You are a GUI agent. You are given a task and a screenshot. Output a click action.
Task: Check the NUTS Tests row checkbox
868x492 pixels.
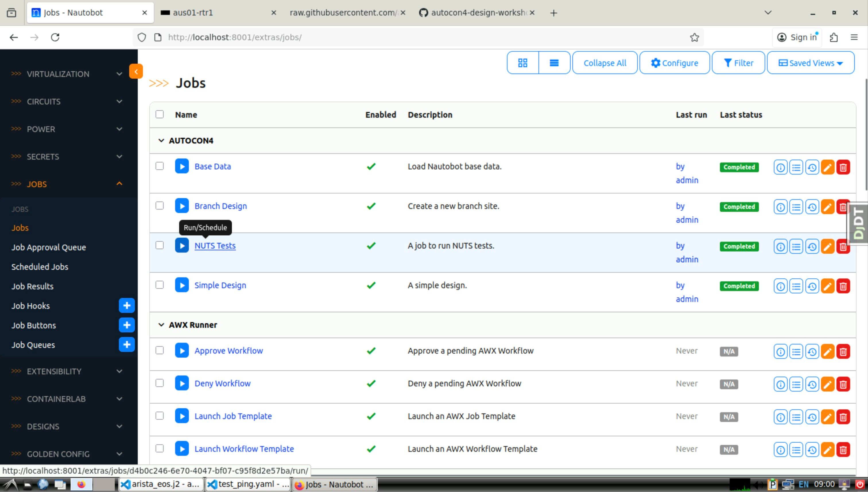pyautogui.click(x=160, y=245)
